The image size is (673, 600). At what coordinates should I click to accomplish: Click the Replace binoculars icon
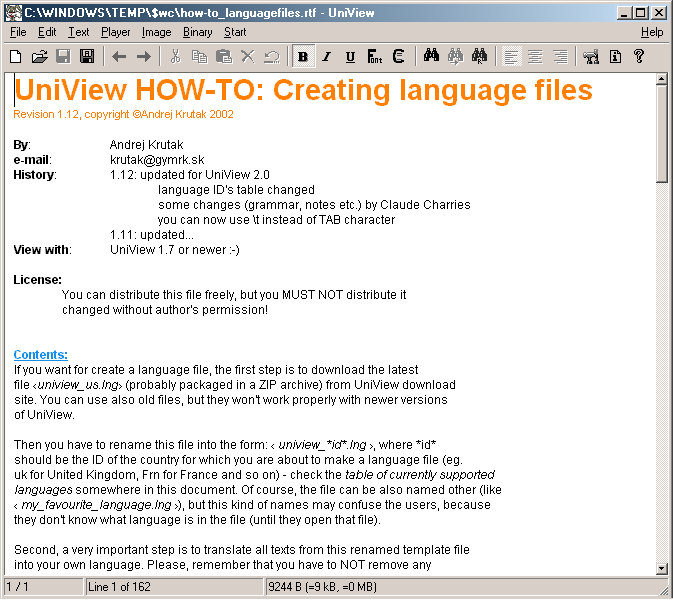click(x=479, y=56)
